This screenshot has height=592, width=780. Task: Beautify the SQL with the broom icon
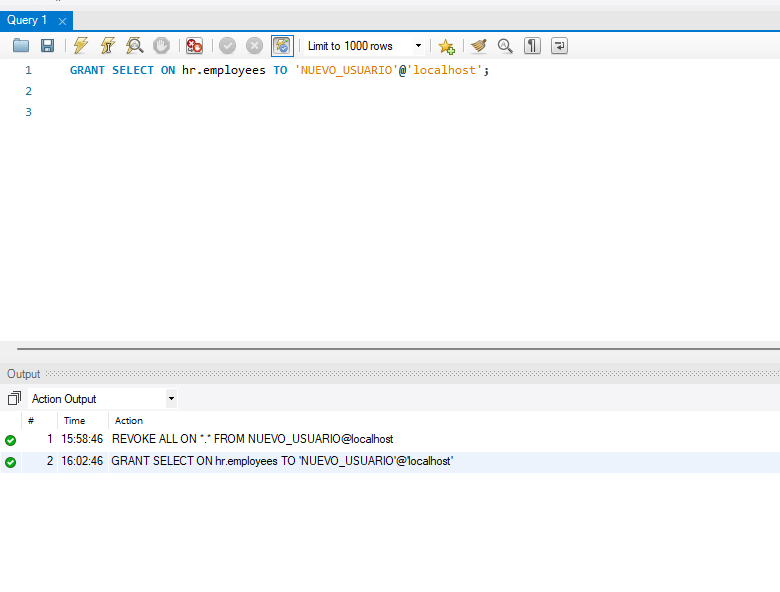tap(479, 46)
